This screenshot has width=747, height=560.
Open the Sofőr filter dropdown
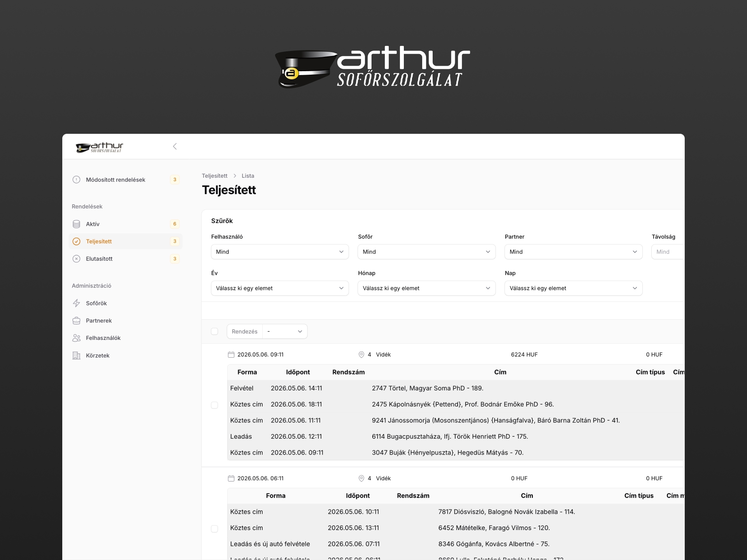(426, 252)
